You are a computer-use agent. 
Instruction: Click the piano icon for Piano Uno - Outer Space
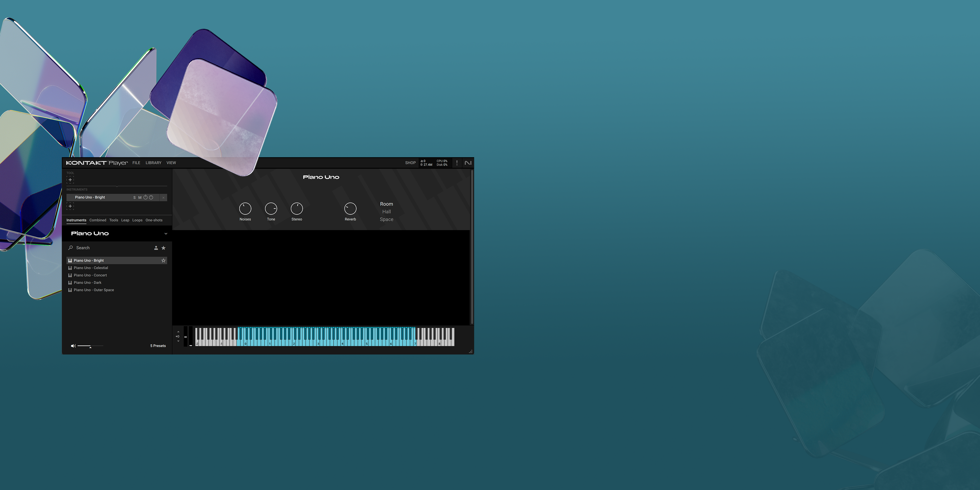click(x=70, y=290)
